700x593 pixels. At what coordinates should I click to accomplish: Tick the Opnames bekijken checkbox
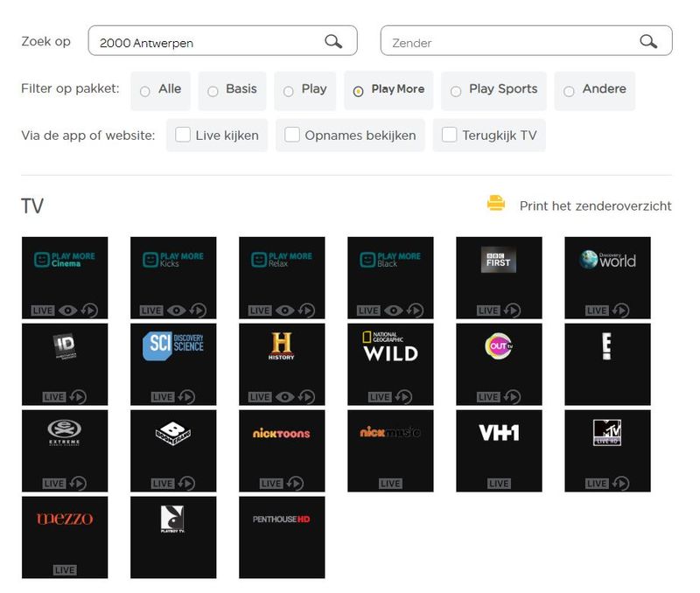(x=292, y=135)
